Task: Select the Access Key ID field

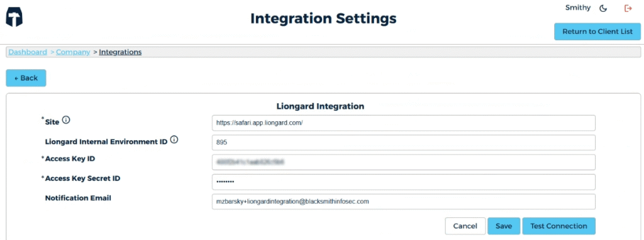Action: coord(403,162)
